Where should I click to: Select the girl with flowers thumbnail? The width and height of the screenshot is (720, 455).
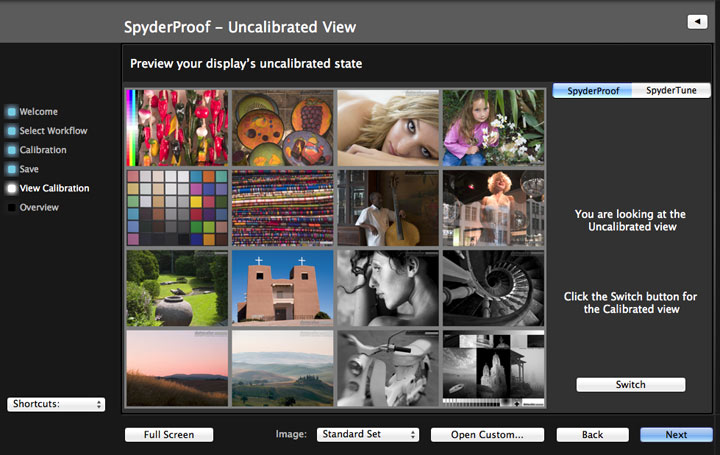pyautogui.click(x=494, y=128)
